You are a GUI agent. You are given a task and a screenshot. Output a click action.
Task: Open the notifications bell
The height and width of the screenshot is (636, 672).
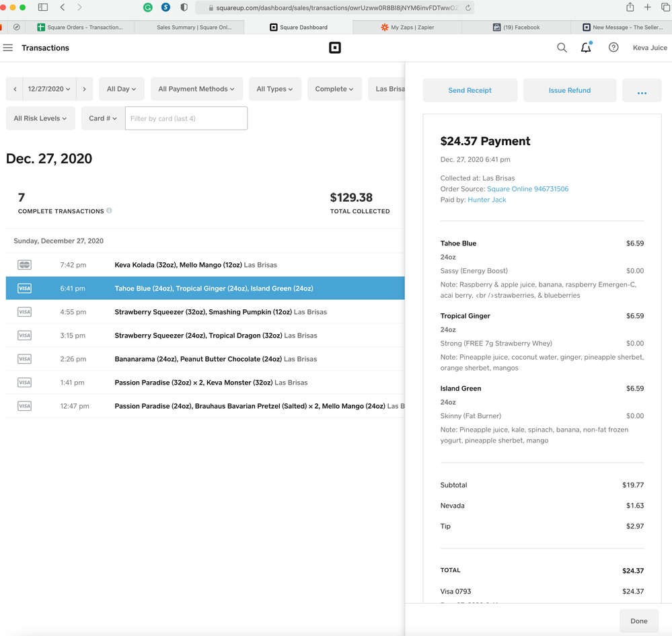(x=586, y=48)
